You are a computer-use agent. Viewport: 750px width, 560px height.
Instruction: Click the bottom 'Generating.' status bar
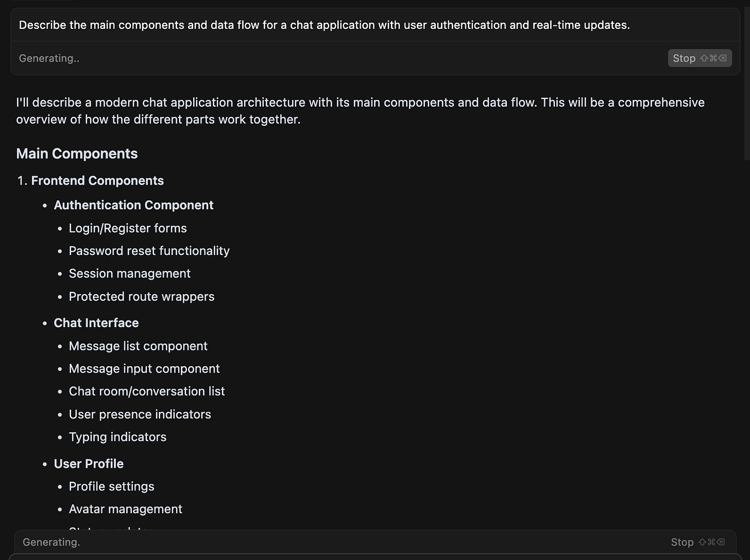tap(375, 542)
